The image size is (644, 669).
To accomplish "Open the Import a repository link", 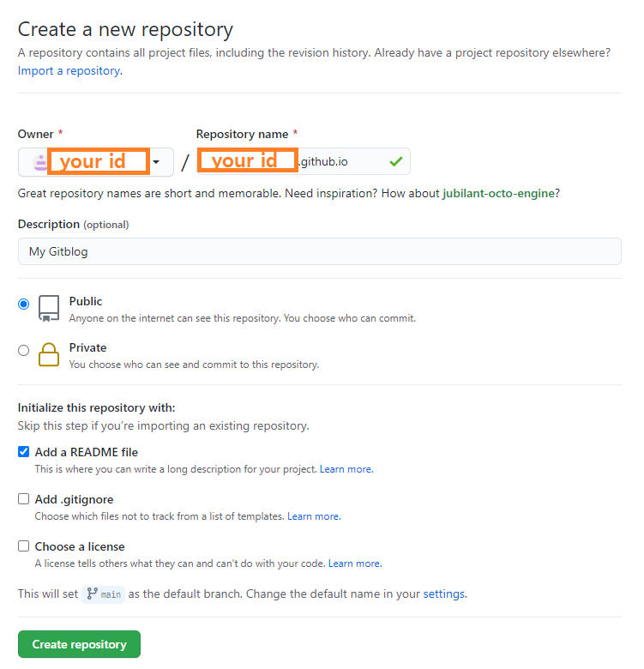I will click(x=70, y=71).
